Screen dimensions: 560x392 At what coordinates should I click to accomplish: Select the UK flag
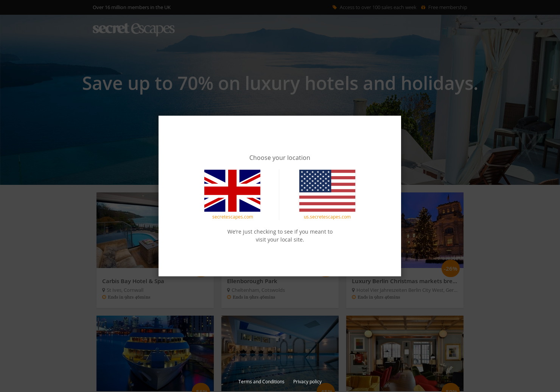coord(232,191)
